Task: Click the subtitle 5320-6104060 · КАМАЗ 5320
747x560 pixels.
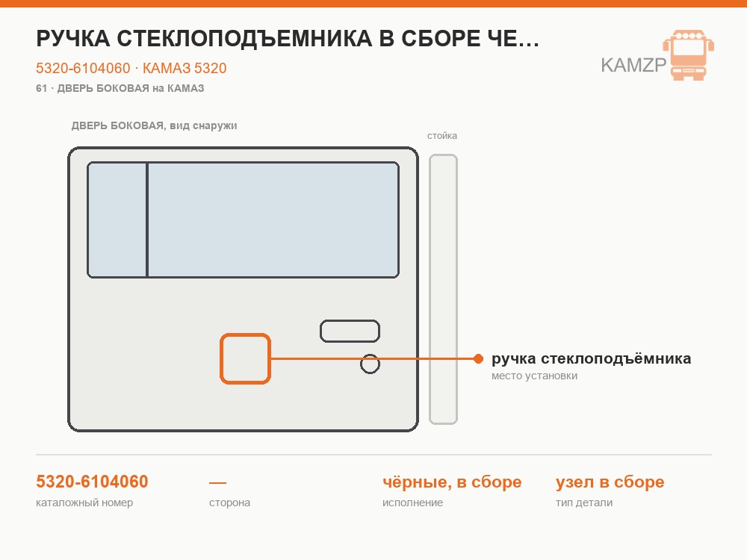Action: point(131,68)
